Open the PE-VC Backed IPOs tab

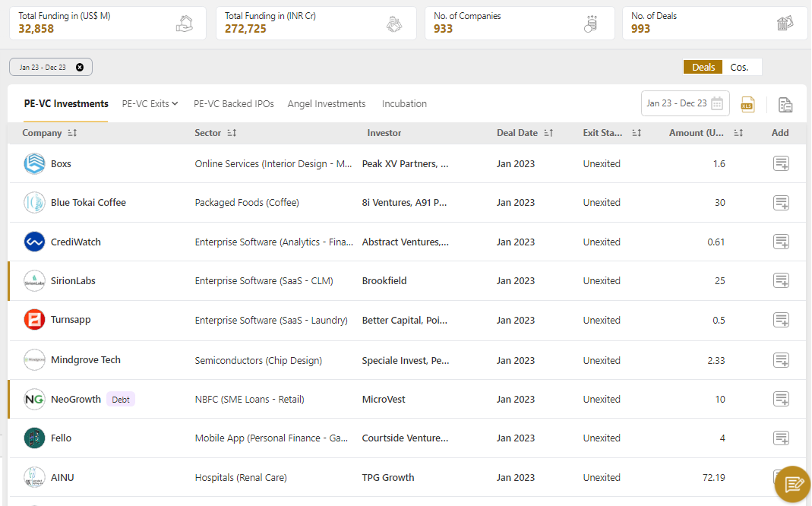pos(233,103)
